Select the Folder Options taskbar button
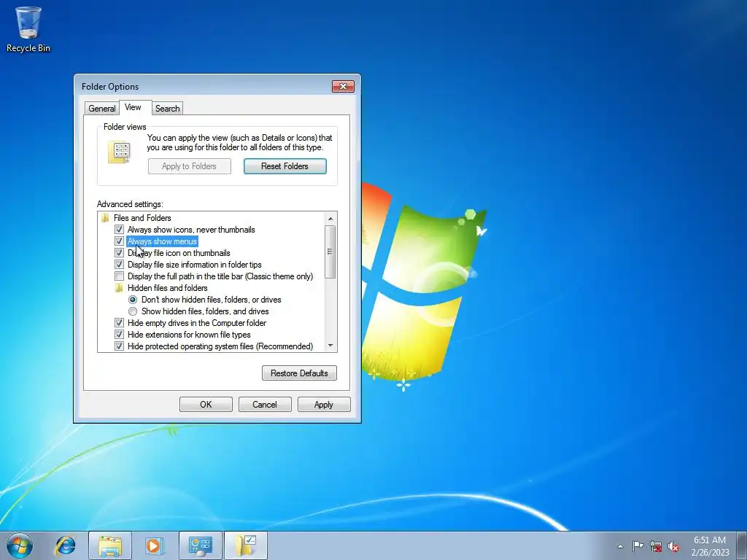 pos(246,545)
